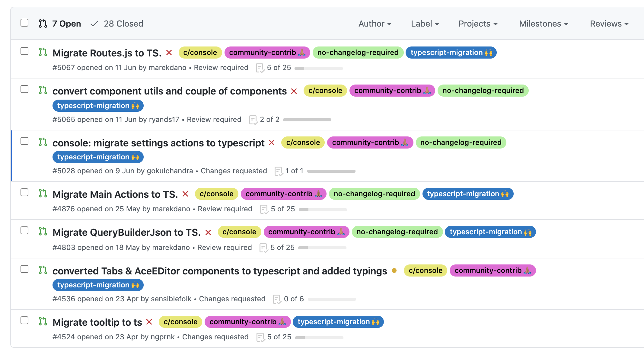
Task: Tick the select-all checkbox in header
Action: coord(24,23)
